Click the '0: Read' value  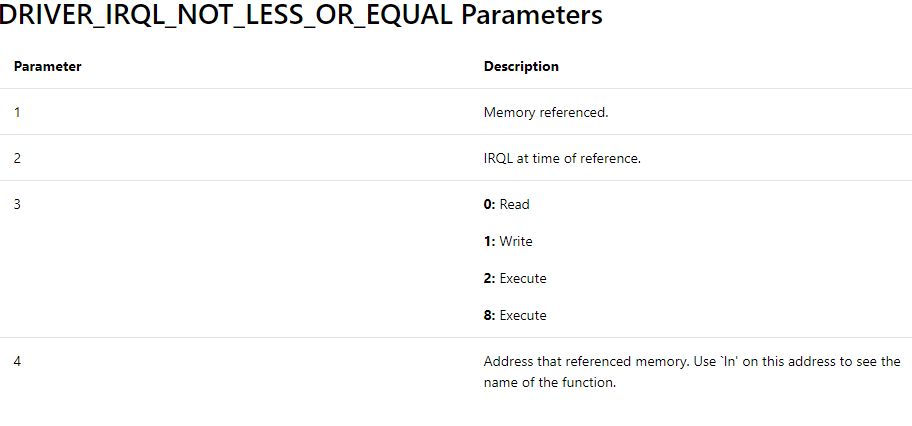click(507, 204)
